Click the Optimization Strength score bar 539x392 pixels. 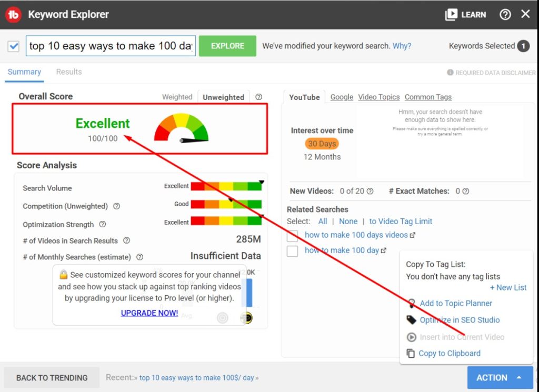coord(226,220)
